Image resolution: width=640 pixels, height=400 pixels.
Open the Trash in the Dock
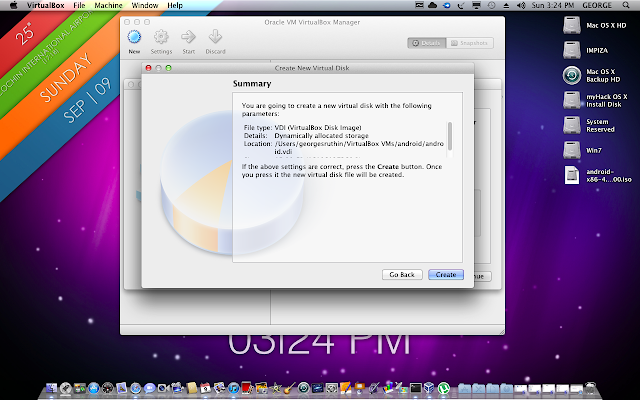click(590, 388)
